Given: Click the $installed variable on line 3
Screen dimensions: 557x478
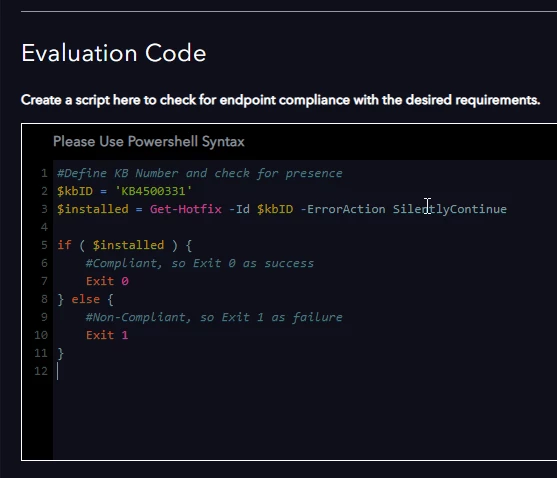Looking at the screenshot, I should 93,209.
